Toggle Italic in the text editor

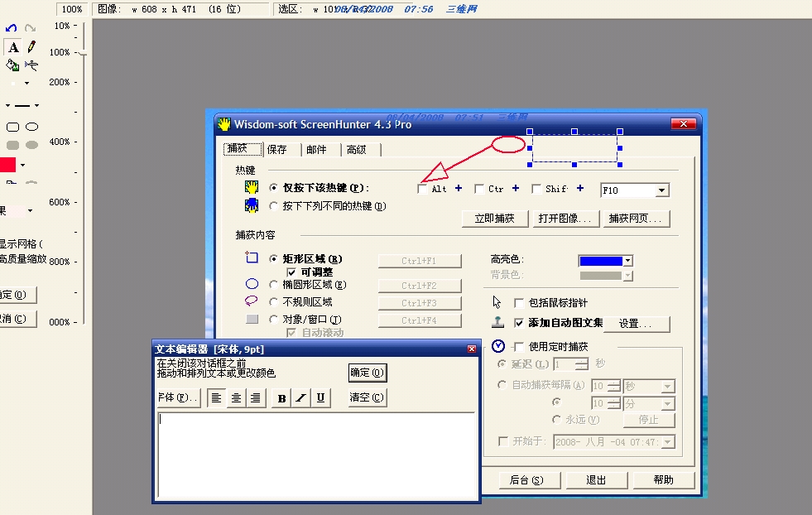pyautogui.click(x=300, y=398)
